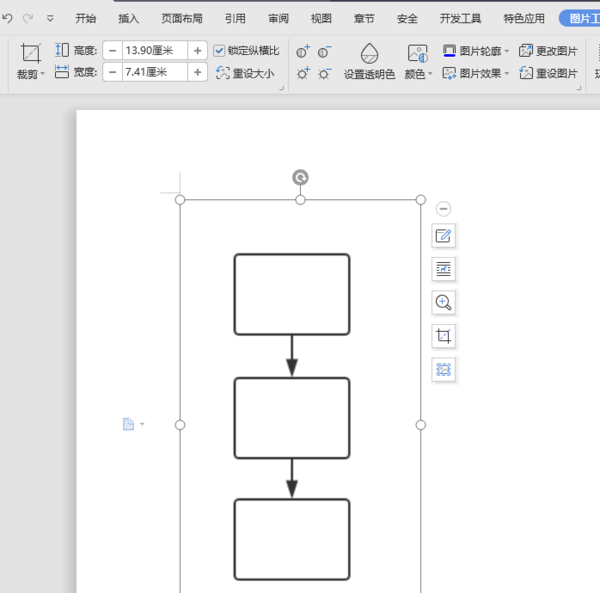The image size is (600, 593).
Task: Click the set transparent color (设置透明色) icon
Action: point(369,54)
